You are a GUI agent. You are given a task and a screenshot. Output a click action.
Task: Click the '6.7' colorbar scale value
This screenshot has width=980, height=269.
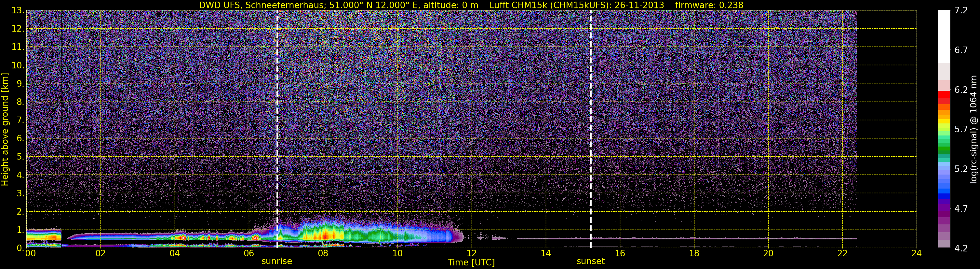[x=961, y=50]
